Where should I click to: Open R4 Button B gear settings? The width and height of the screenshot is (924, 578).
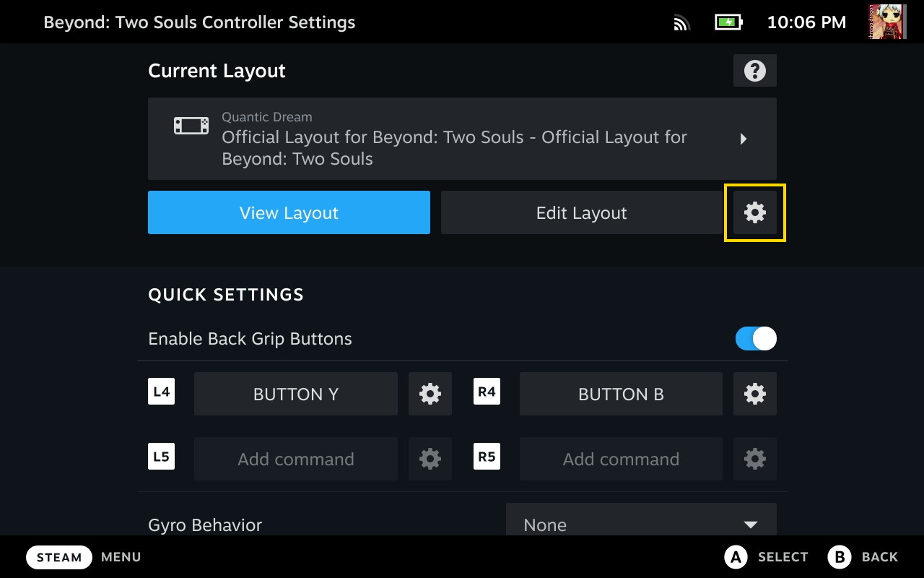[754, 394]
